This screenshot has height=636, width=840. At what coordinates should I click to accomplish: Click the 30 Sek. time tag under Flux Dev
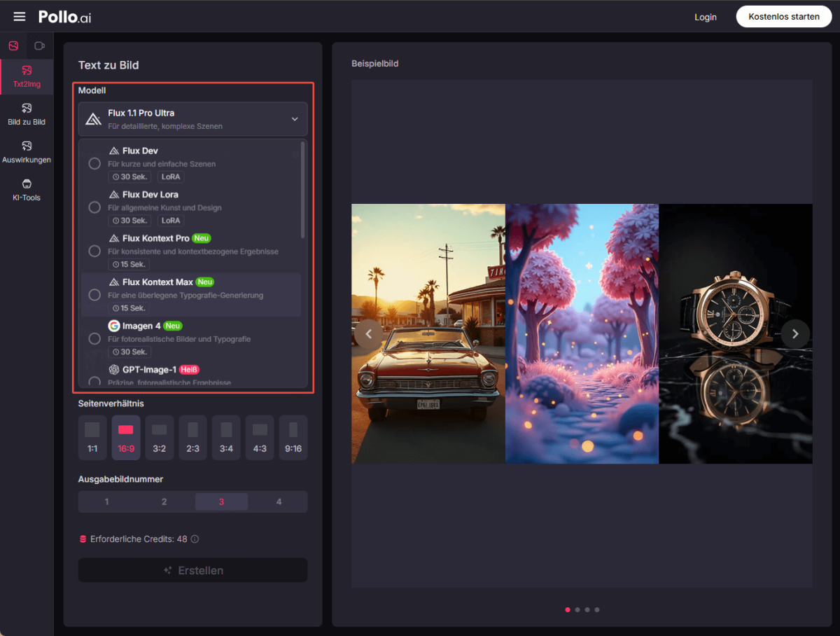[129, 177]
